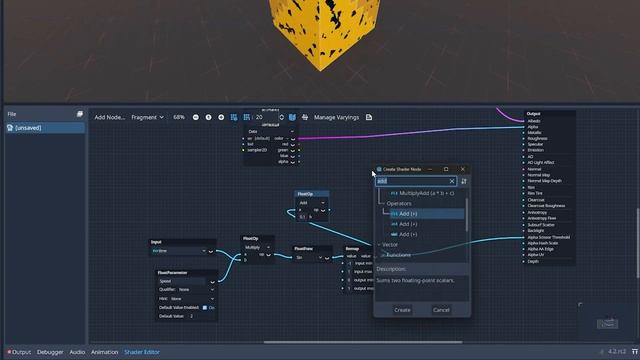Click the 0.1 b input value on Add node
Screen dimensions: 640x360
[302, 217]
